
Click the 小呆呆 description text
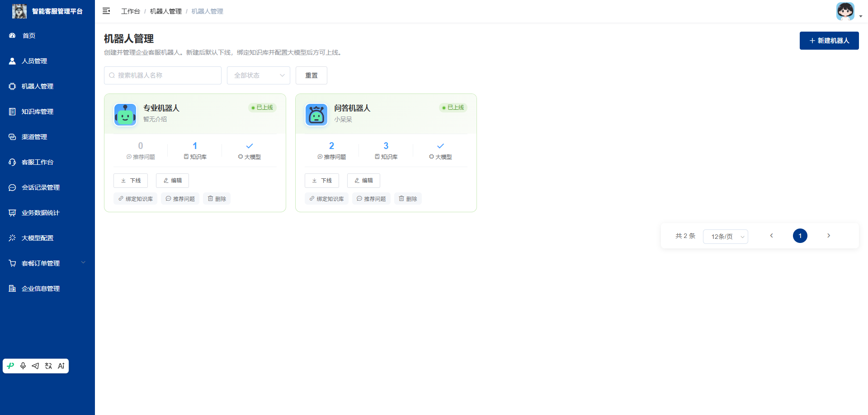[343, 120]
